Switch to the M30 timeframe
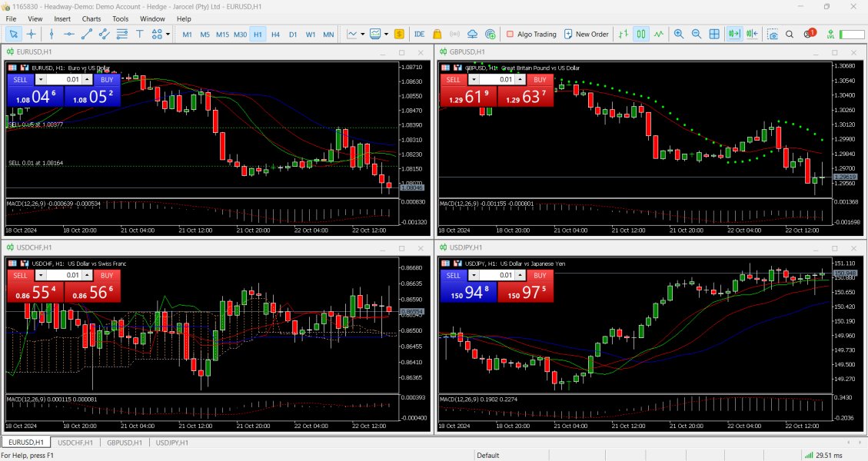The height and width of the screenshot is (461, 868). click(x=240, y=35)
